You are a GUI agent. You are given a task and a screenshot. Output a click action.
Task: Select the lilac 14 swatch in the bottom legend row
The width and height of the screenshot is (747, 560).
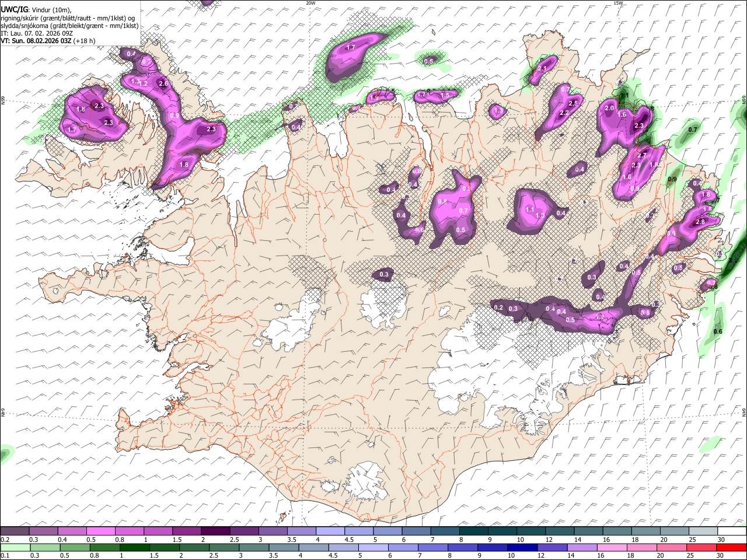coord(583,548)
